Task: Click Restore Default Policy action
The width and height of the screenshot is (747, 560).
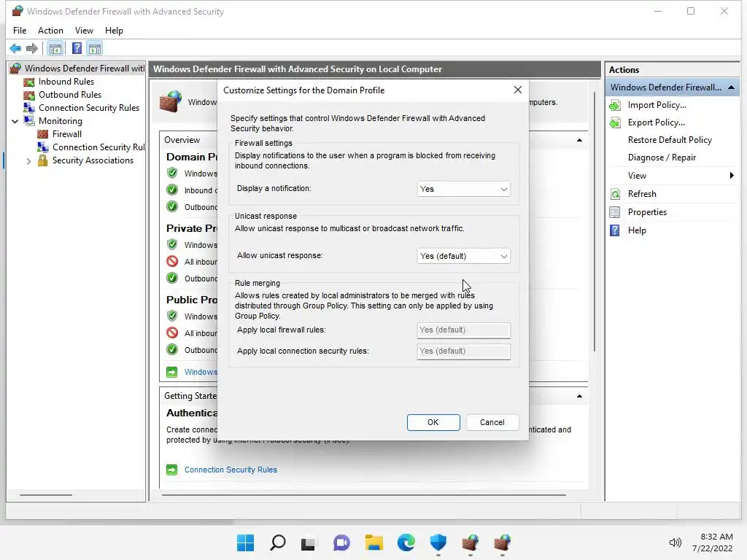Action: tap(670, 140)
